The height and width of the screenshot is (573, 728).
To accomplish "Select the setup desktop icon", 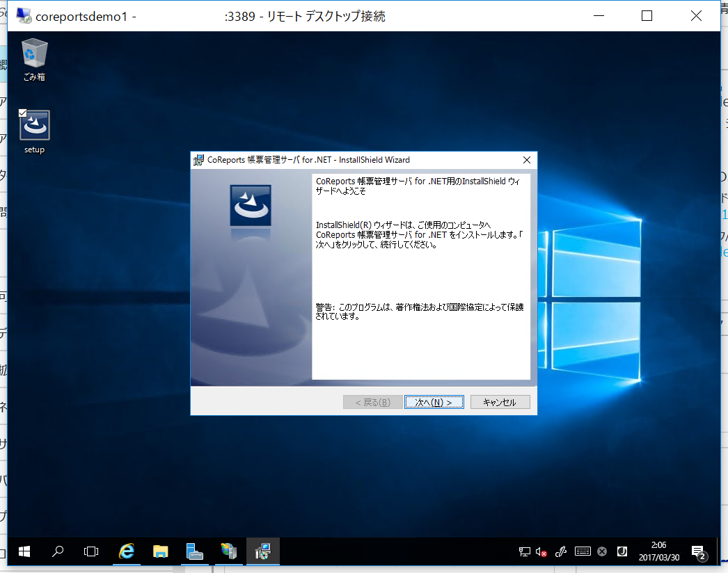I will pyautogui.click(x=34, y=131).
